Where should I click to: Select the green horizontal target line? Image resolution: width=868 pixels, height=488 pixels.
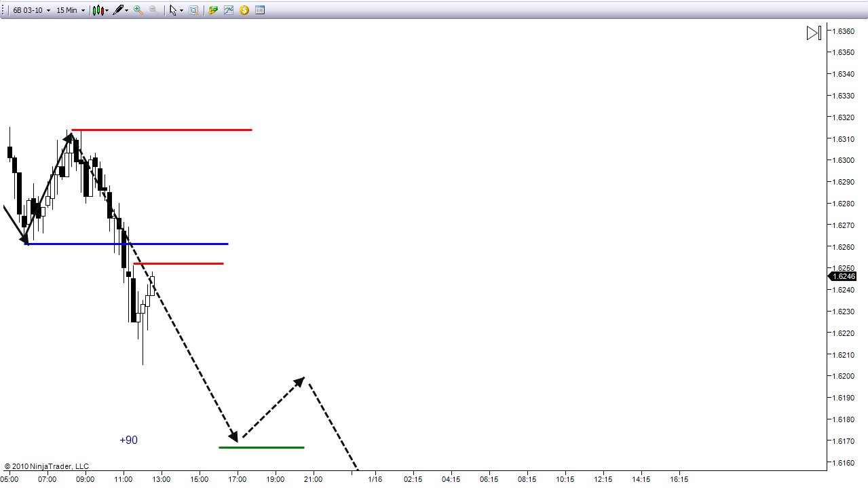[x=261, y=447]
